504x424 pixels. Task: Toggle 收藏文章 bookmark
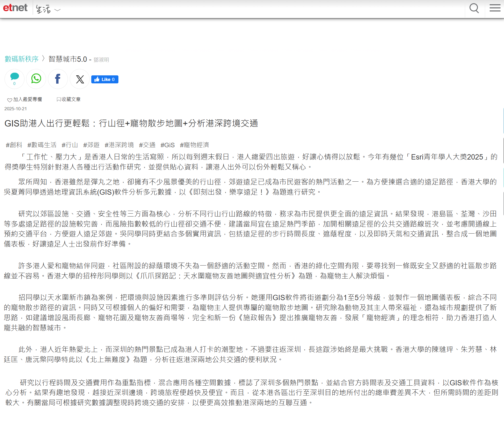(x=68, y=99)
